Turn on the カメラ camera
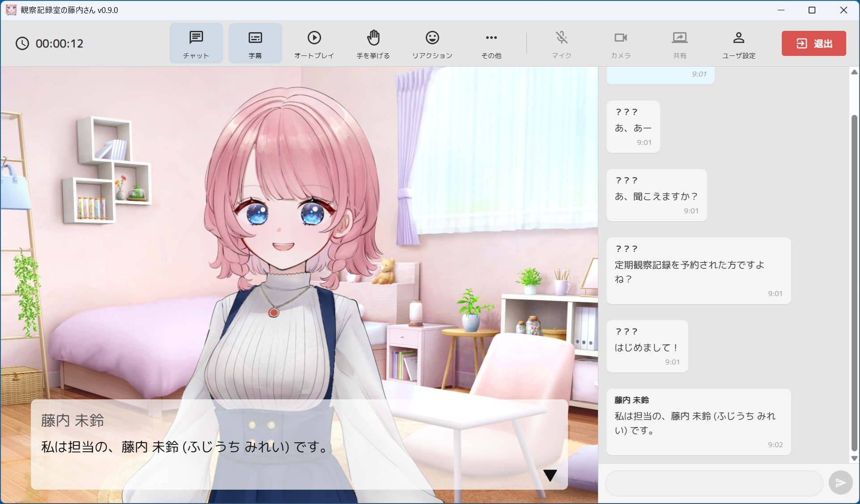Viewport: 860px width, 504px height. [620, 43]
